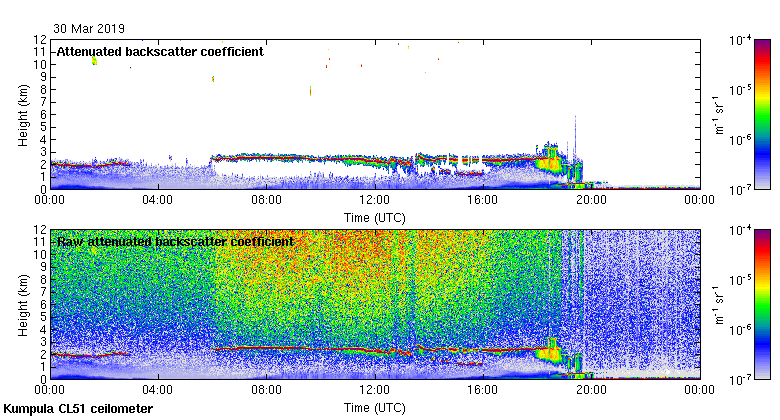This screenshot has width=780, height=420.
Task: Click the tall vertical spike near 19:30 in the upper plot
Action: point(576,139)
